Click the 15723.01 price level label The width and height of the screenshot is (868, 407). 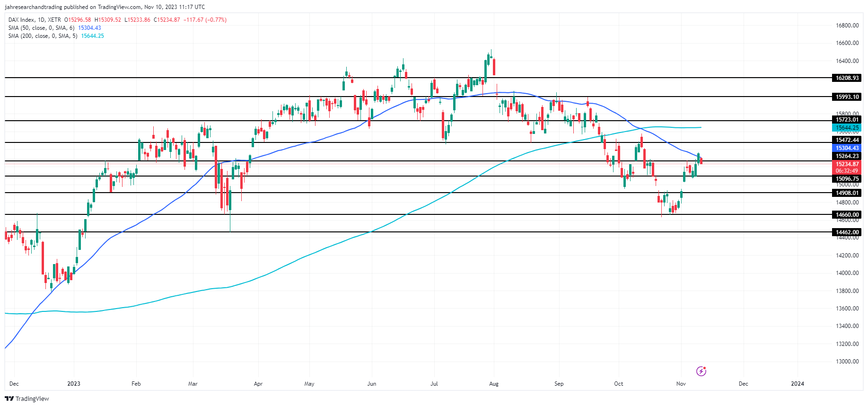pos(847,120)
